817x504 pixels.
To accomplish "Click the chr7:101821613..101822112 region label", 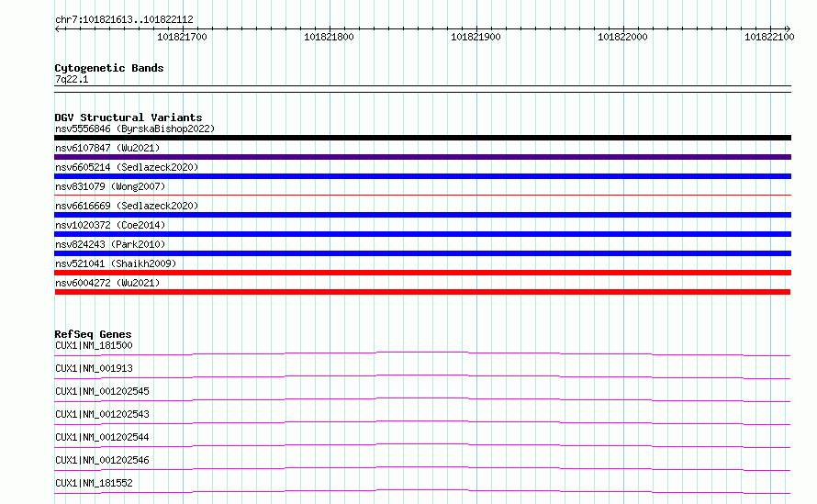I will click(x=124, y=19).
